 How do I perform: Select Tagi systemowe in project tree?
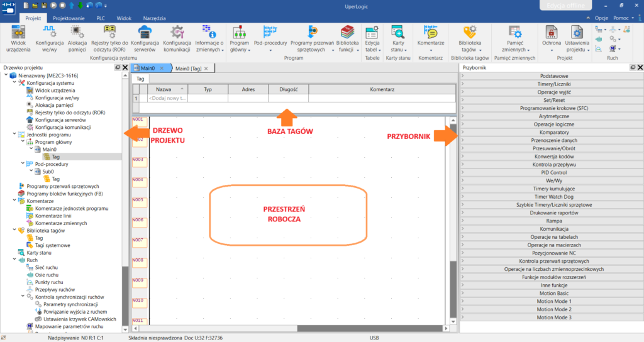coord(52,245)
